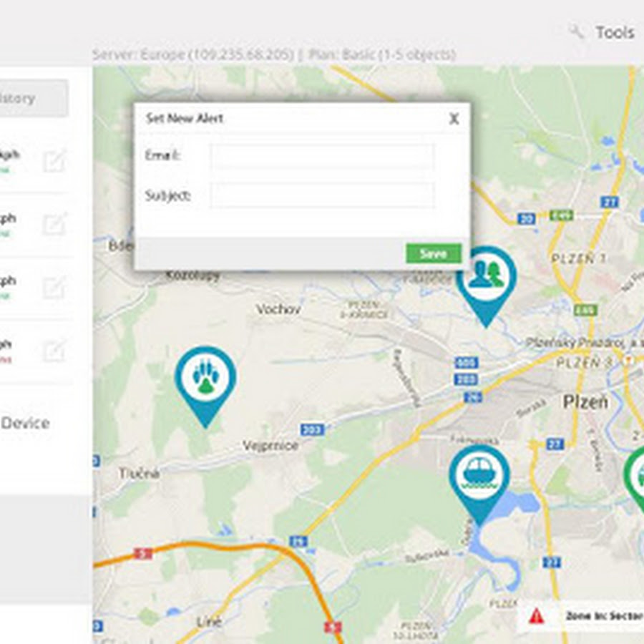Click the Zone In Sector notification text
The width and height of the screenshot is (644, 644).
(x=604, y=615)
